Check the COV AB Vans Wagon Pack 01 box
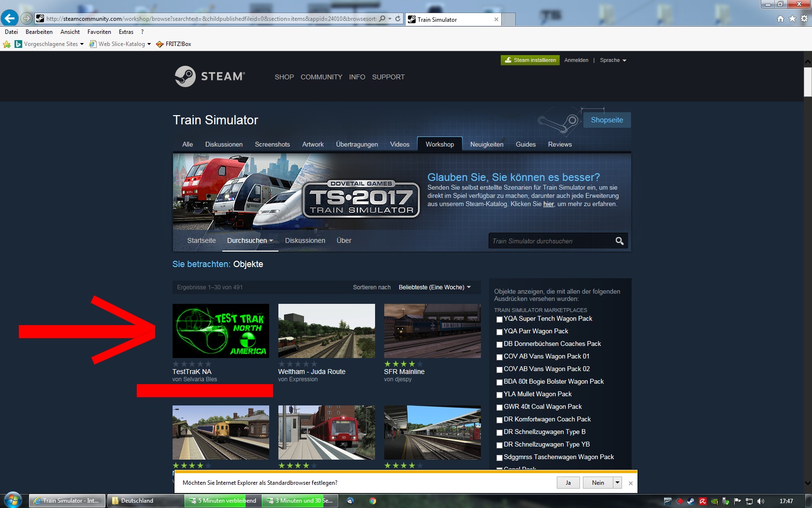 [499, 357]
